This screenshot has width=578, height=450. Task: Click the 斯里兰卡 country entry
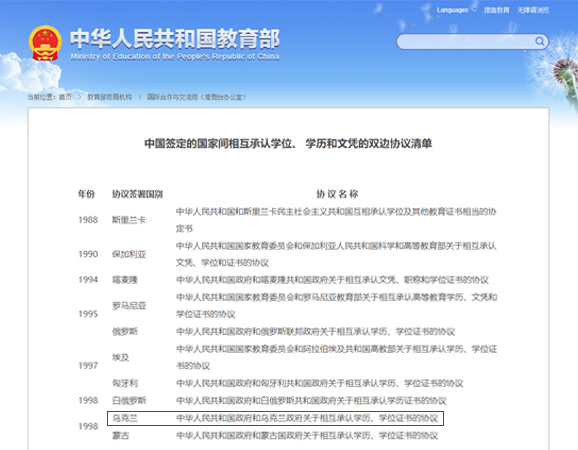click(129, 220)
